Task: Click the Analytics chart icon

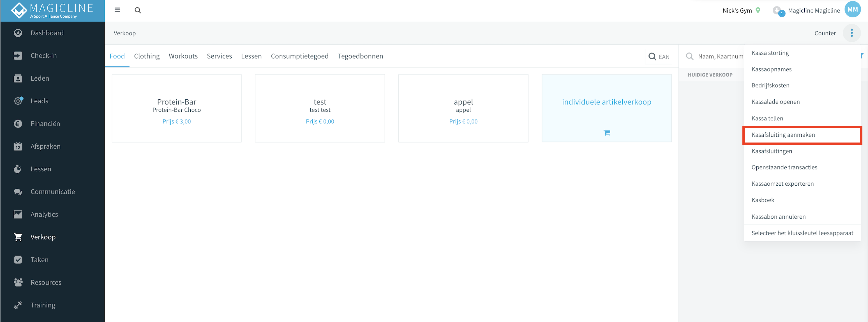Action: point(18,214)
